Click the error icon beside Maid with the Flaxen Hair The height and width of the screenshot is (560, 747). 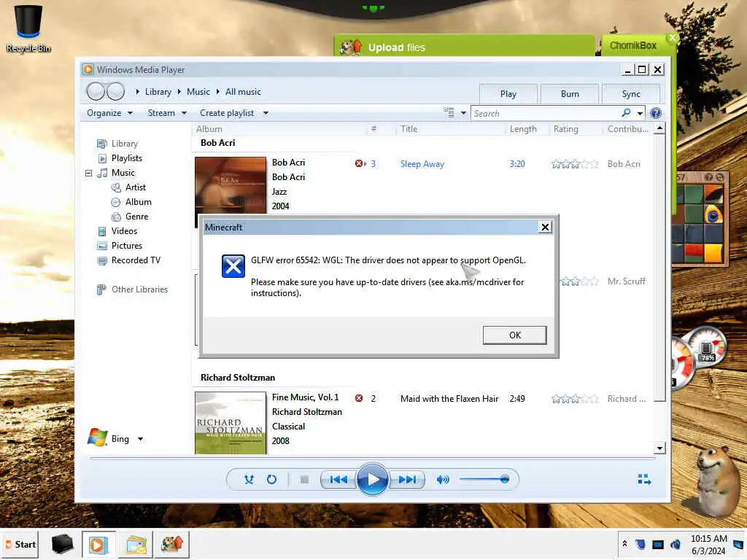(x=359, y=399)
